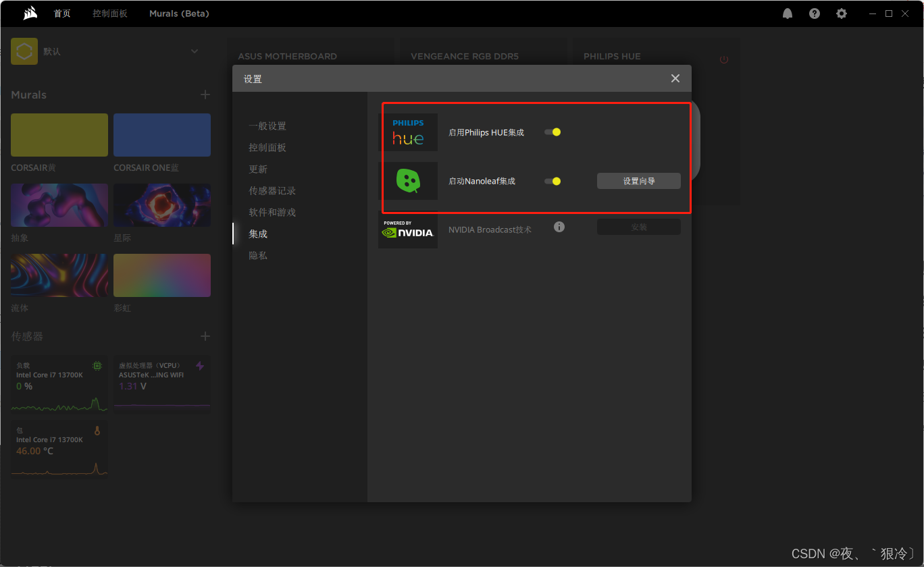Click the PHILIPS HUE device title

pyautogui.click(x=612, y=56)
